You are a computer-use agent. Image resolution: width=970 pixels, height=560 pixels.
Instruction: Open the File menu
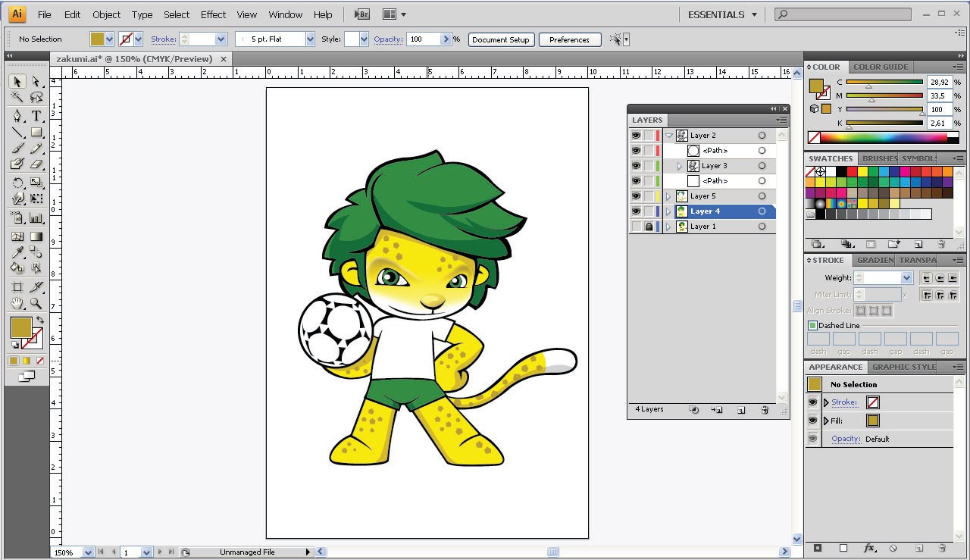(44, 14)
